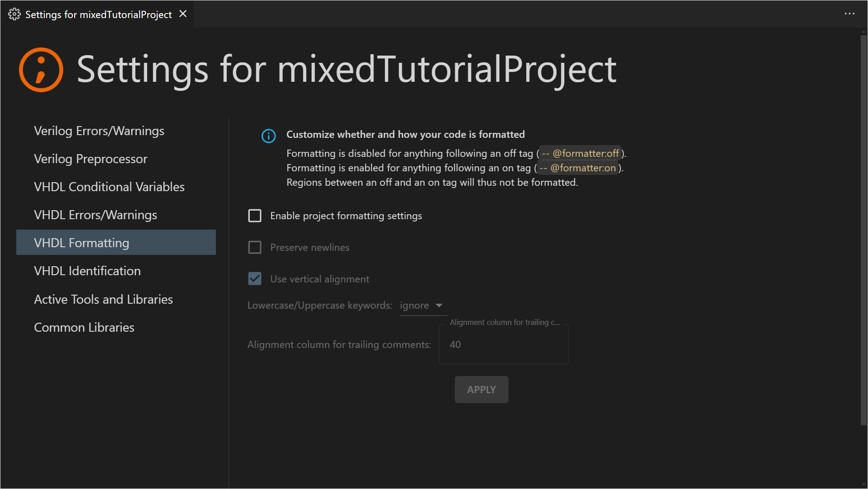The image size is (868, 489).
Task: Enable project formatting settings checkbox
Action: pyautogui.click(x=255, y=216)
